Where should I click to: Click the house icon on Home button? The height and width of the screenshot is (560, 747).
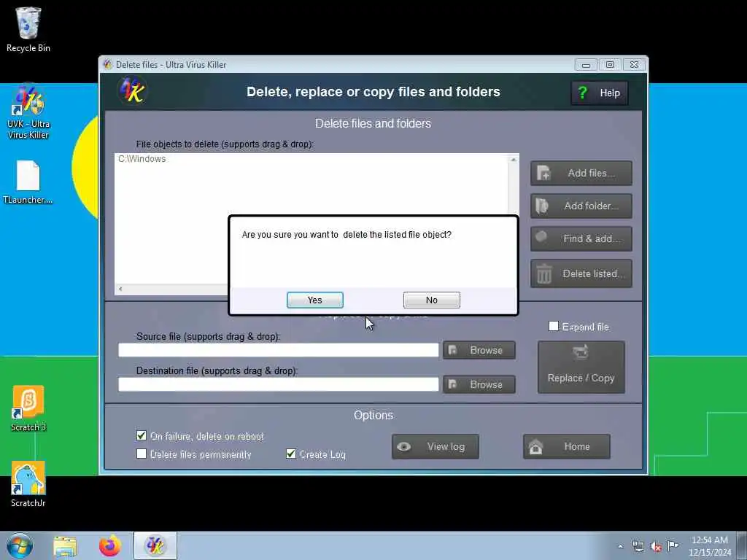pos(535,447)
